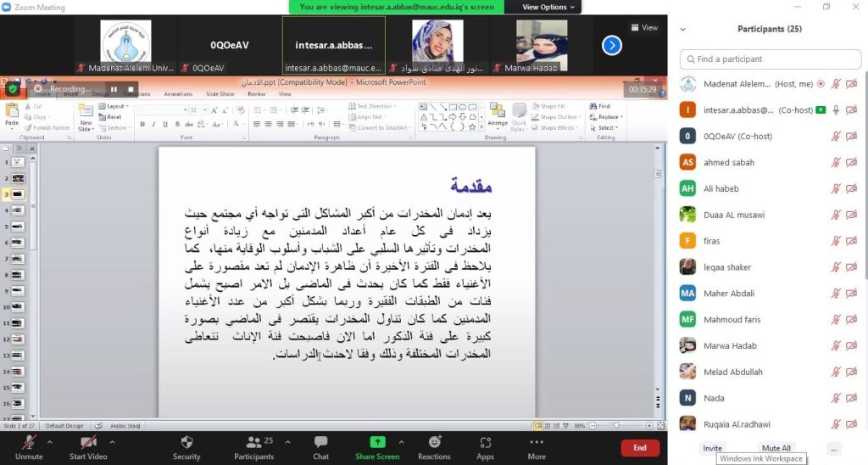Screen dimensions: 868x465
Task: Open the Layout dropdown
Action: (x=114, y=106)
